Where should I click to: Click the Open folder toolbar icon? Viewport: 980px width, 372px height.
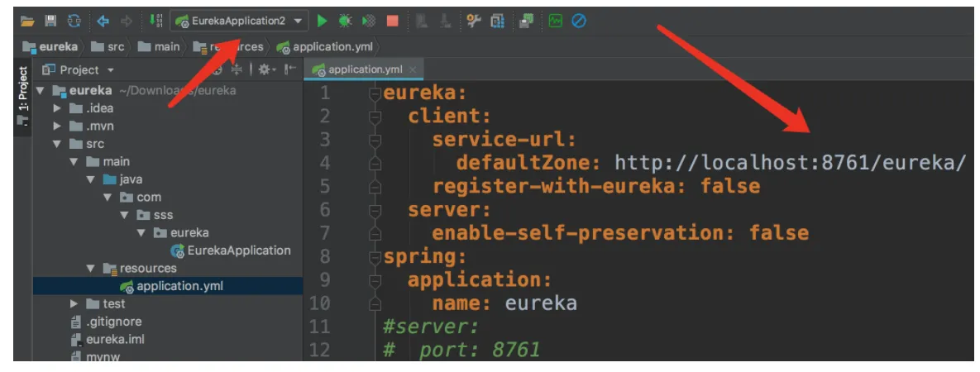click(x=26, y=21)
